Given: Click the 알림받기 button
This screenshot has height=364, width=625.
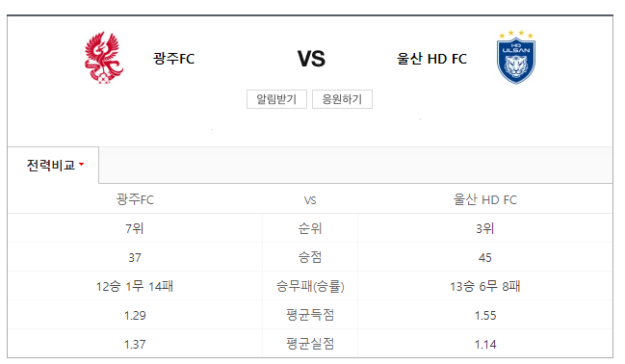Looking at the screenshot, I should [x=276, y=99].
